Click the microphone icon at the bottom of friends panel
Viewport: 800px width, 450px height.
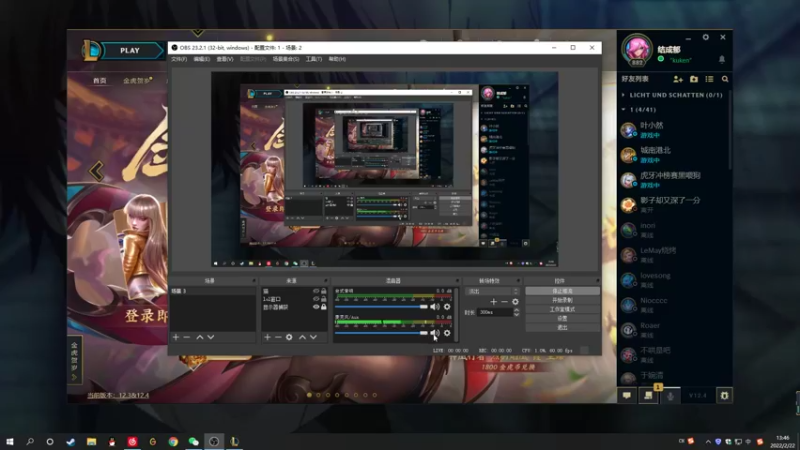tap(670, 395)
